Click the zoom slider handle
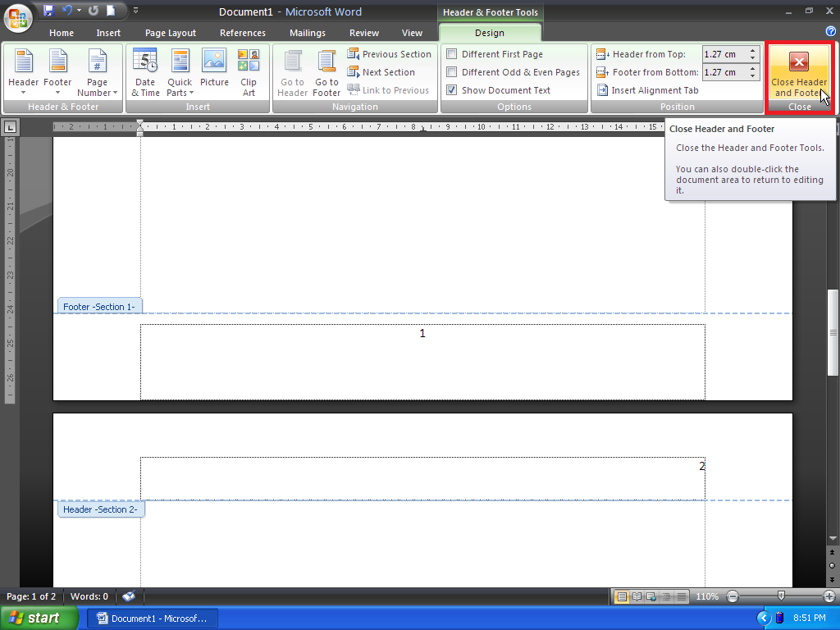840x630 pixels. coord(781,596)
